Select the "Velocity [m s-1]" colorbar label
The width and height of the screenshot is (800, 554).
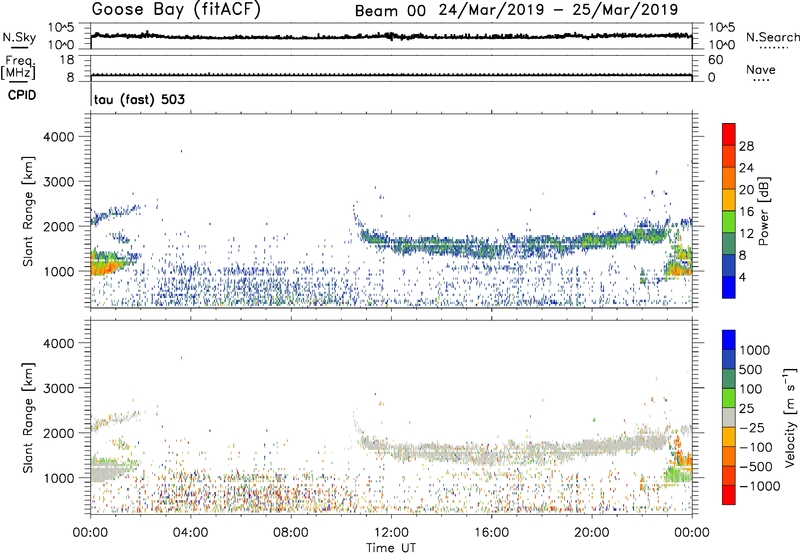click(790, 418)
